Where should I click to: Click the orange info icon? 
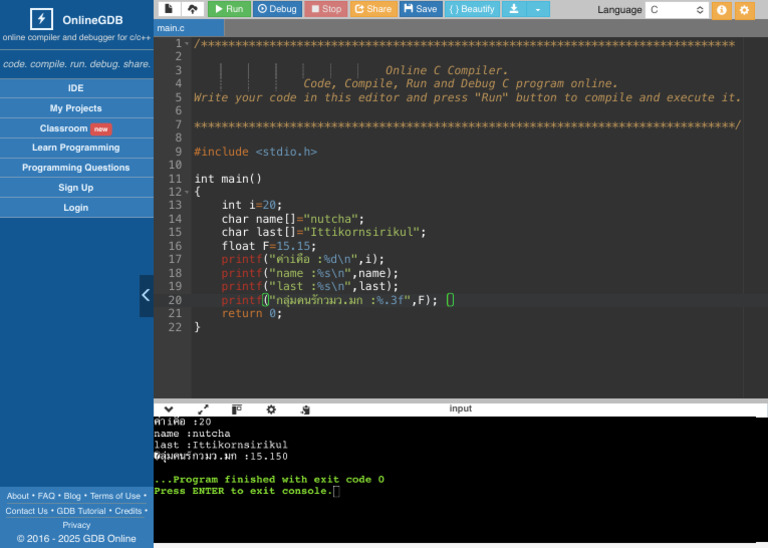721,10
